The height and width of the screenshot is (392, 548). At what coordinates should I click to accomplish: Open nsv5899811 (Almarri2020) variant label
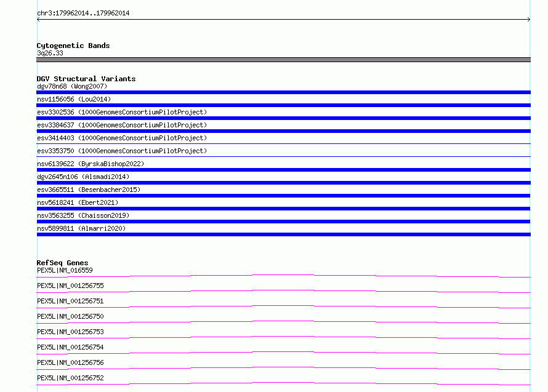(81, 228)
